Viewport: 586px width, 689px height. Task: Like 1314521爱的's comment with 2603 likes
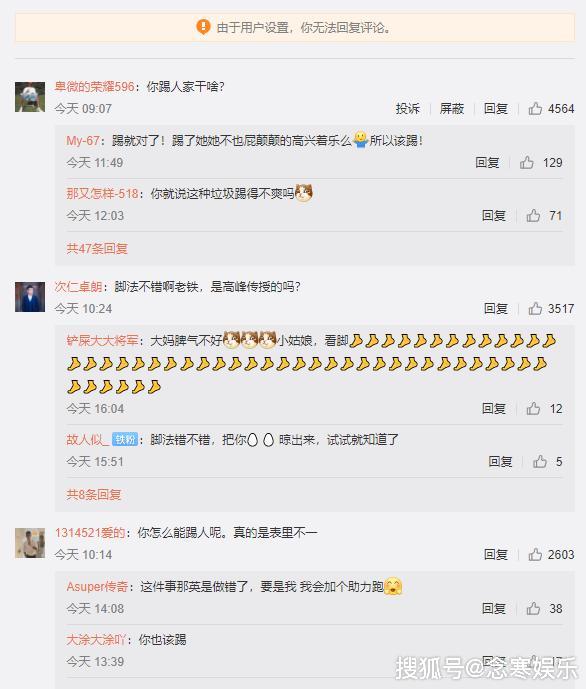tap(535, 555)
